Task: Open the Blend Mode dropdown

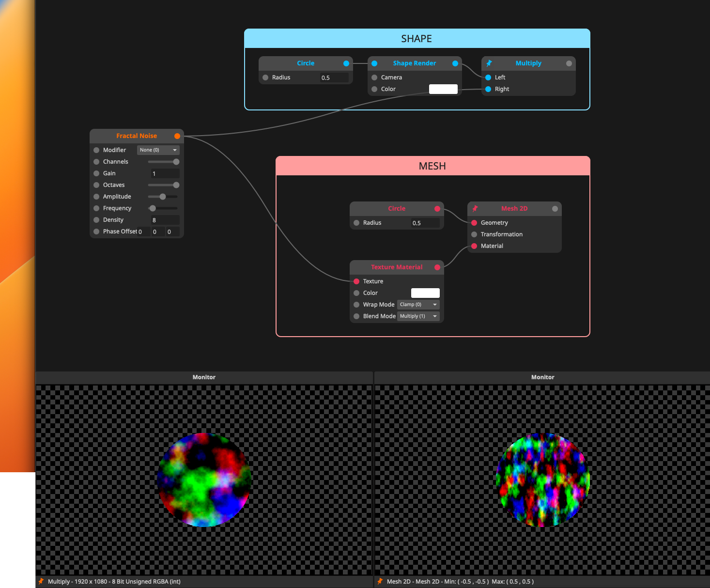Action: tap(418, 316)
